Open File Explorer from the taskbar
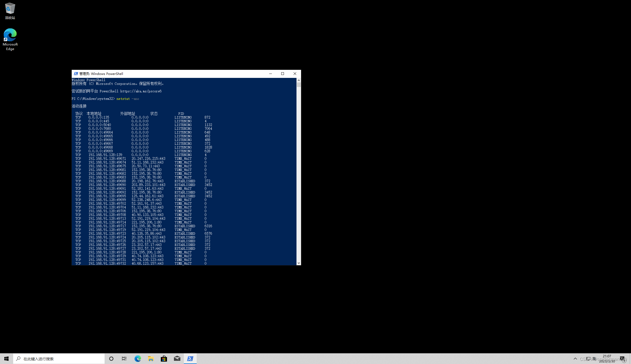631x364 pixels. (x=151, y=359)
